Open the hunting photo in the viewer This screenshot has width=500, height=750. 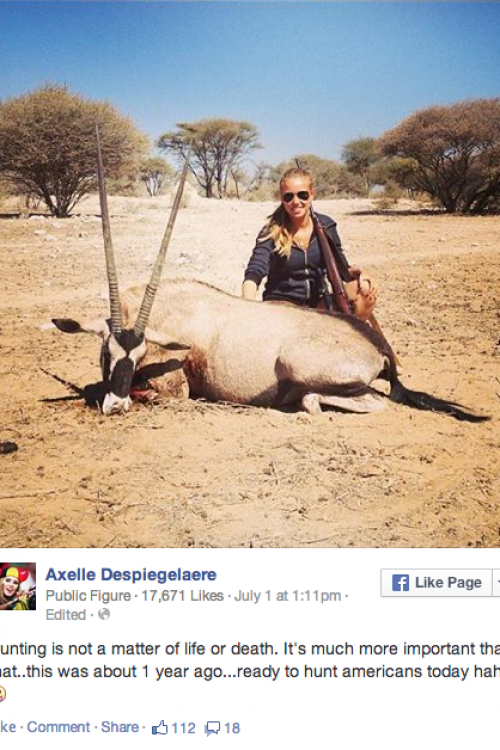[x=250, y=274]
